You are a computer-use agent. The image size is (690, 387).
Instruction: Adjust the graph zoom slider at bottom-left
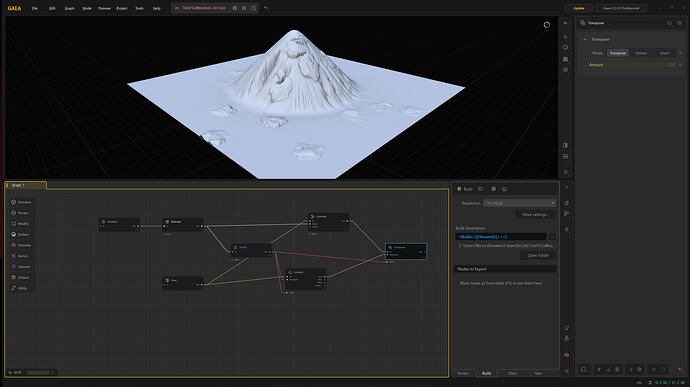pyautogui.click(x=39, y=372)
